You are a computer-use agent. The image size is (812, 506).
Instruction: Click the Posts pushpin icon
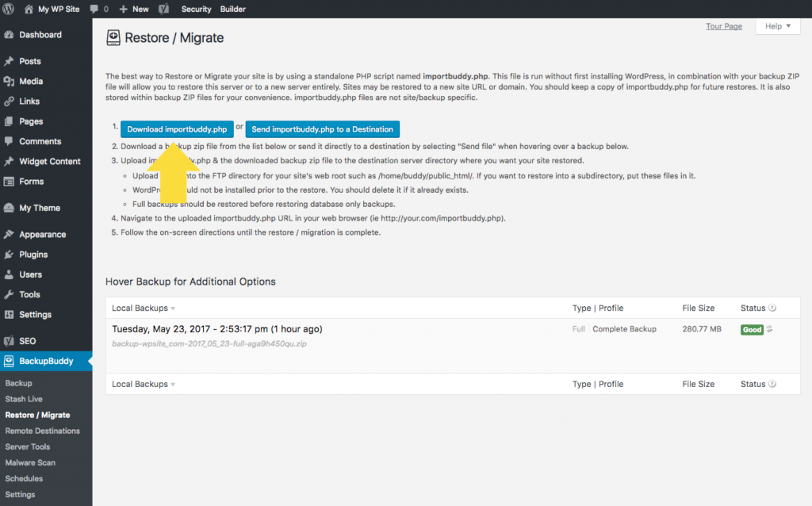click(x=9, y=61)
